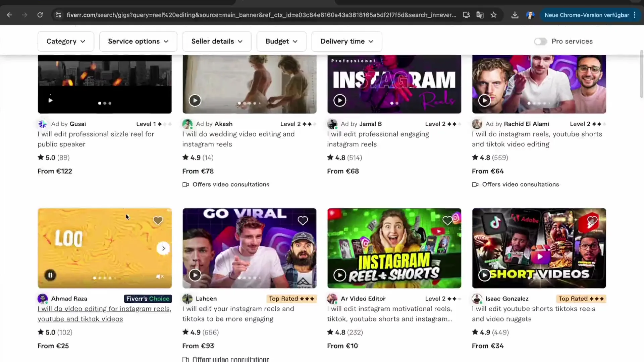Open the Category filter dropdown
644x362 pixels.
click(x=66, y=41)
